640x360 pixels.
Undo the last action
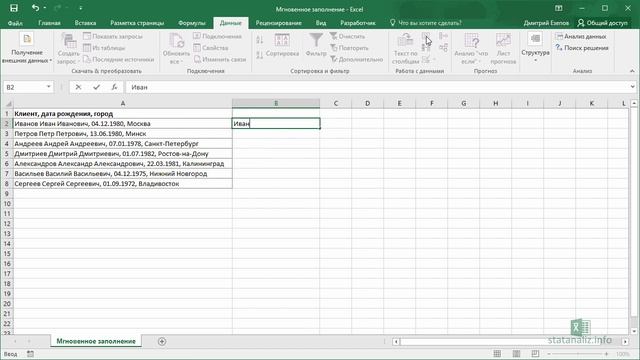[36, 8]
